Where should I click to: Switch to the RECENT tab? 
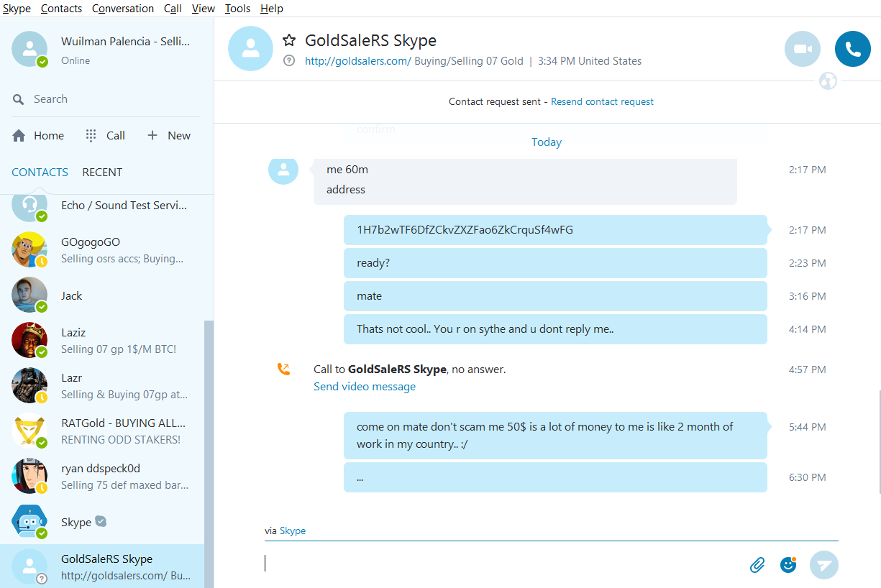pos(102,173)
